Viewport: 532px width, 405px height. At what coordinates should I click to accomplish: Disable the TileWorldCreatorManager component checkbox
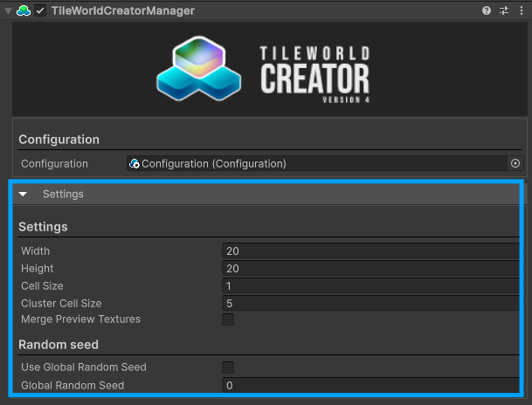(x=40, y=10)
